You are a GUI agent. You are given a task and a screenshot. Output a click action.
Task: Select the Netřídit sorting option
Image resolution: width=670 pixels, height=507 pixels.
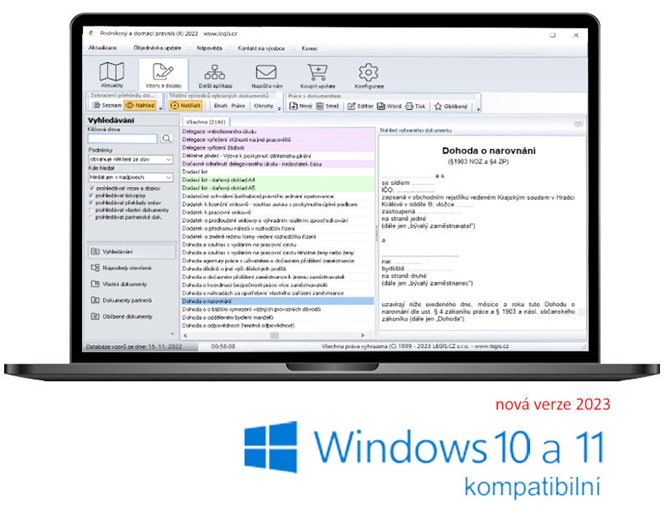185,105
